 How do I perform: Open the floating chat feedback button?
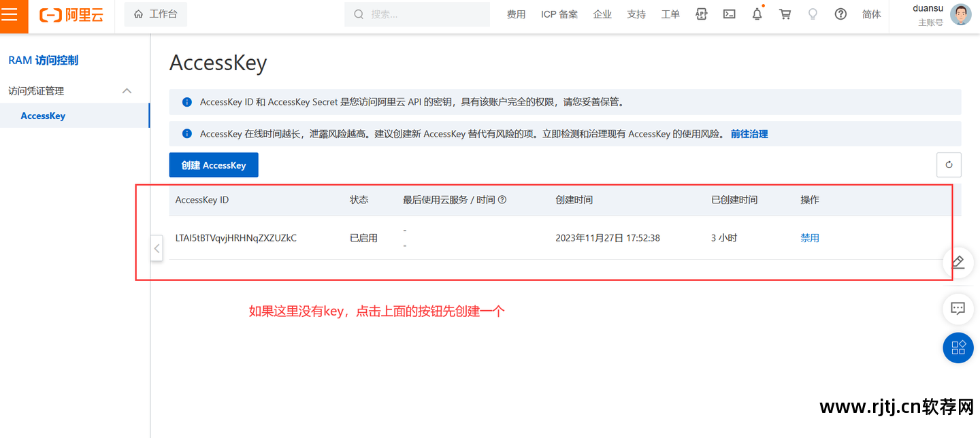tap(958, 308)
